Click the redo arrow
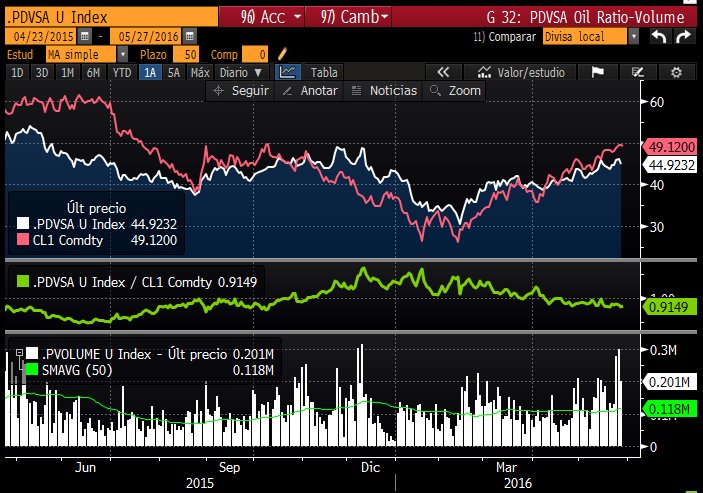Screen dimensions: 703x493 tap(683, 36)
